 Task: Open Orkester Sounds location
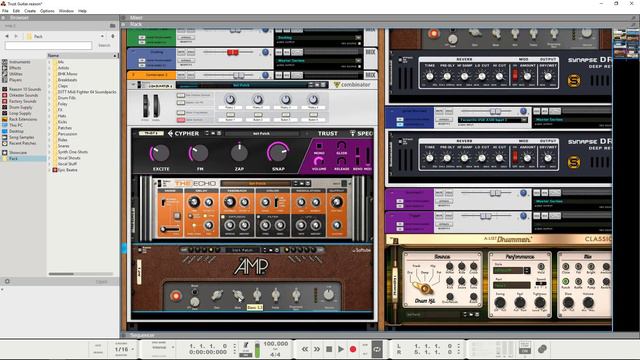[23, 95]
